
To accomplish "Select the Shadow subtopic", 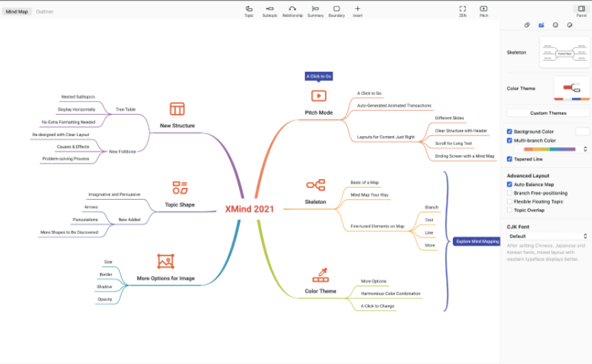I will point(104,286).
